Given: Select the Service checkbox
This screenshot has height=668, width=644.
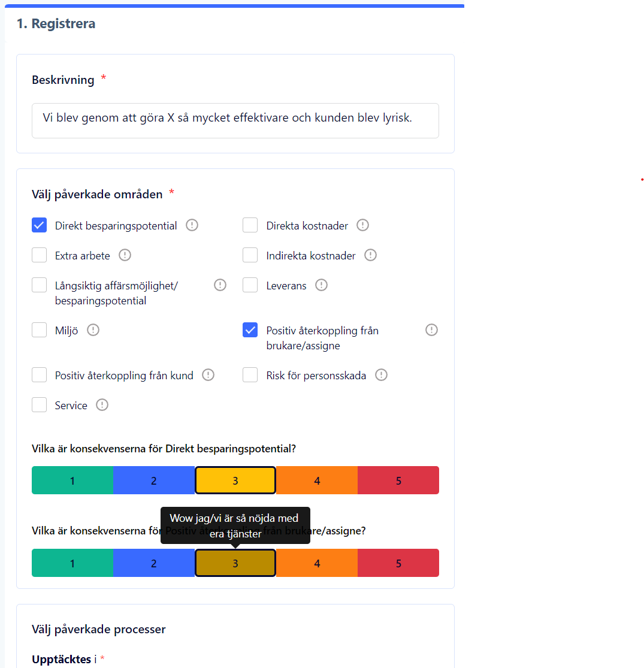Looking at the screenshot, I should [x=40, y=405].
